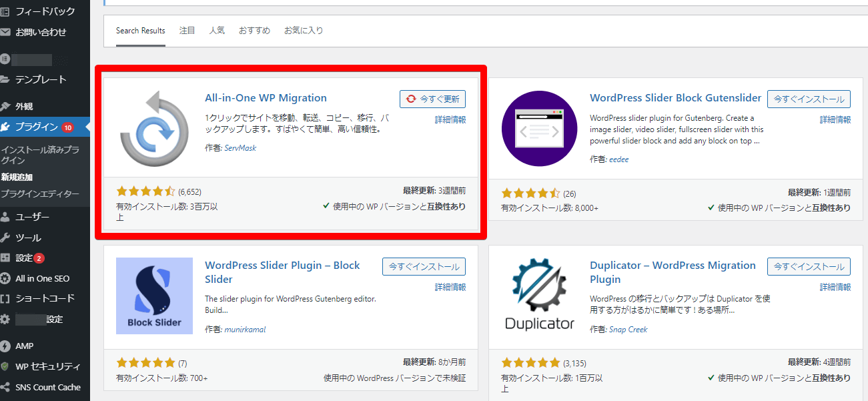Switch to the 注目 tab

tap(187, 31)
